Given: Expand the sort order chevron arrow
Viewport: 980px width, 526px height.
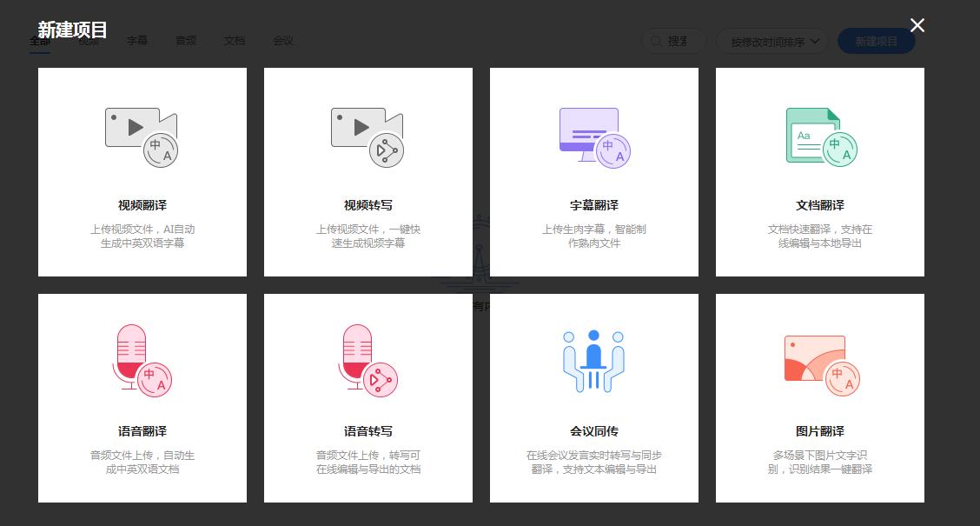Looking at the screenshot, I should pos(814,41).
